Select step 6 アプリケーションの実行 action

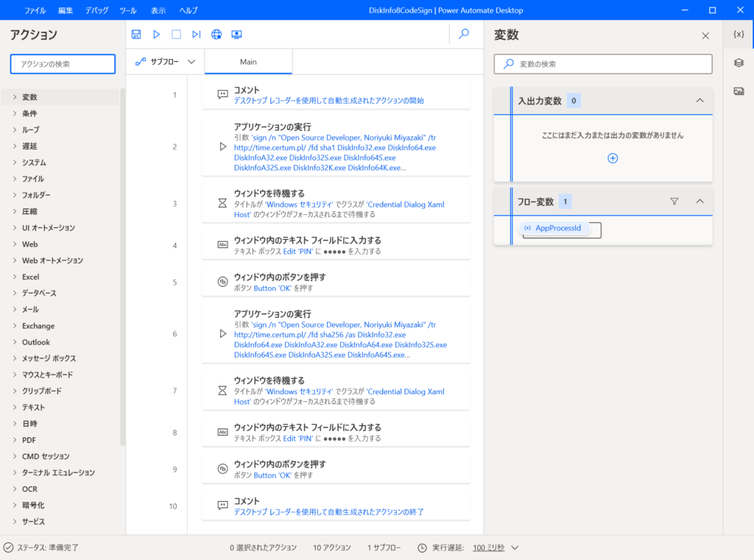coord(336,333)
